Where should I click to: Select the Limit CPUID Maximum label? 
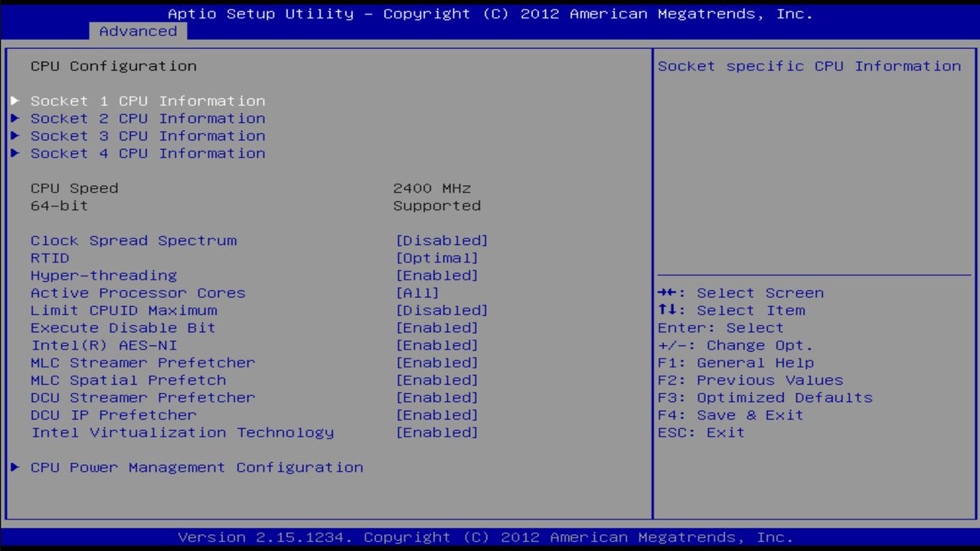pyautogui.click(x=124, y=311)
